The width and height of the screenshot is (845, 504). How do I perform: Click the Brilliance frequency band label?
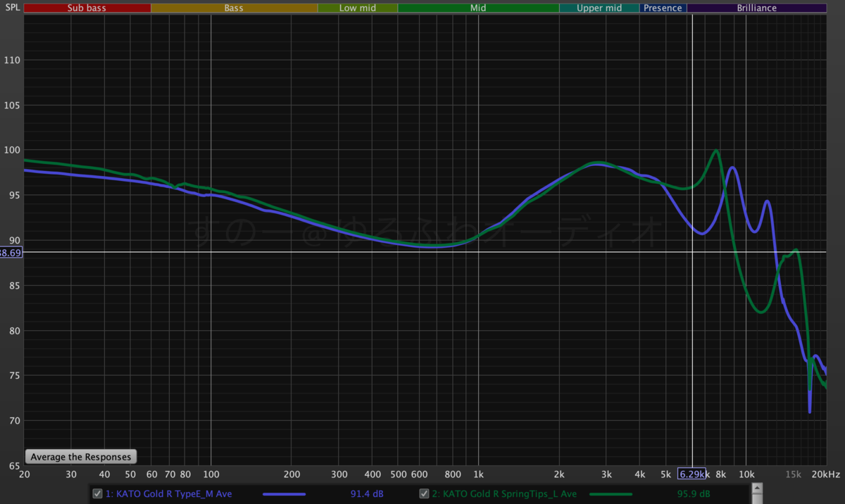coord(757,8)
